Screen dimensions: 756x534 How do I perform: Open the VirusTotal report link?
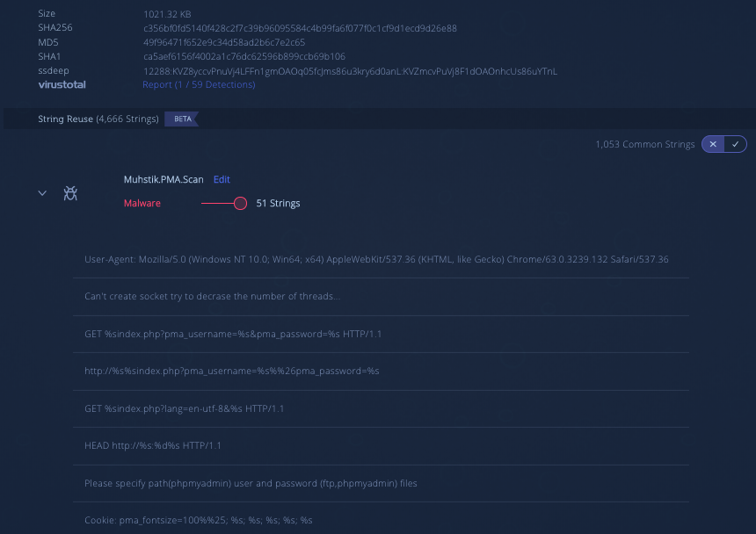tap(199, 84)
